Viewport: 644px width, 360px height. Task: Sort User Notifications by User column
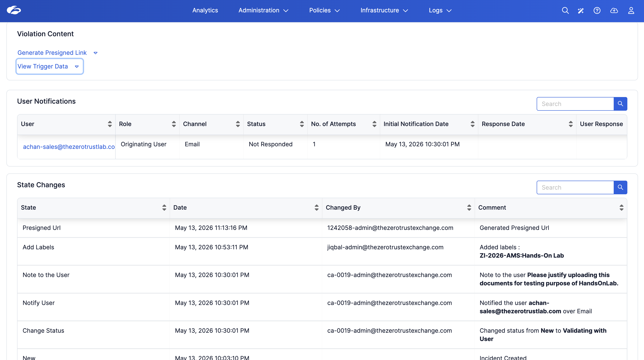110,124
